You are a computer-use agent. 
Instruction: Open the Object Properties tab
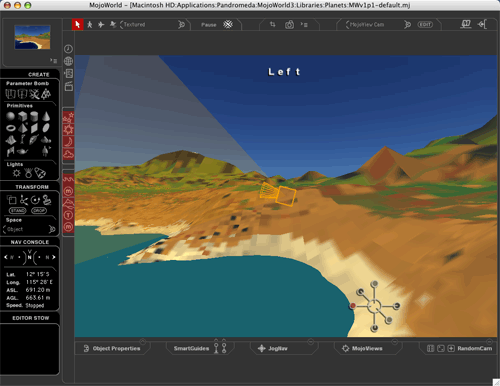click(112, 348)
